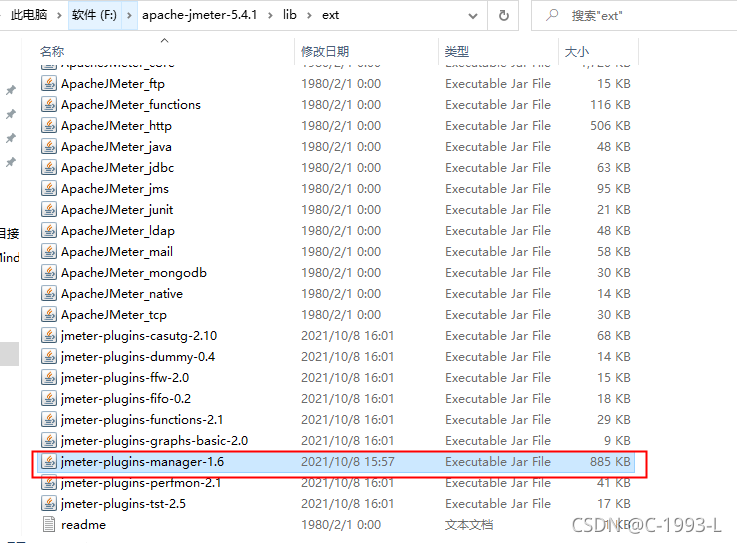Click the jar icon of jmeter-plugins-casutg-2.10
This screenshot has height=543, width=737.
[49, 336]
